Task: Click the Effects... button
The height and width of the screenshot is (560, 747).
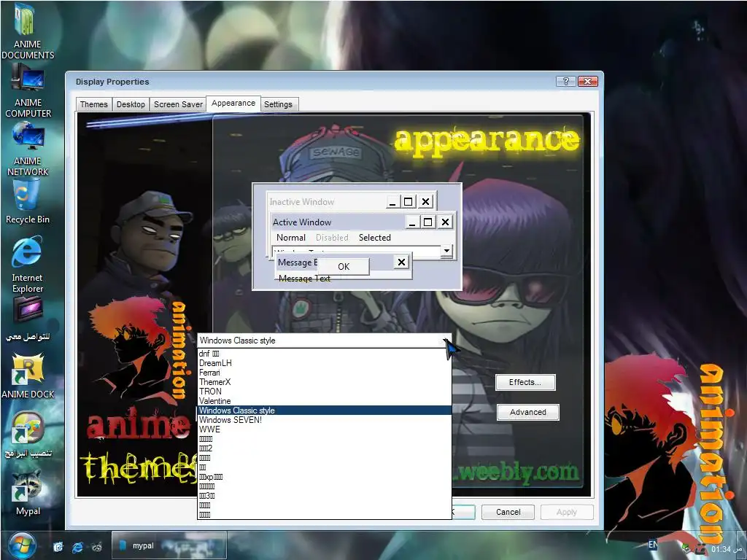Action: click(x=525, y=382)
